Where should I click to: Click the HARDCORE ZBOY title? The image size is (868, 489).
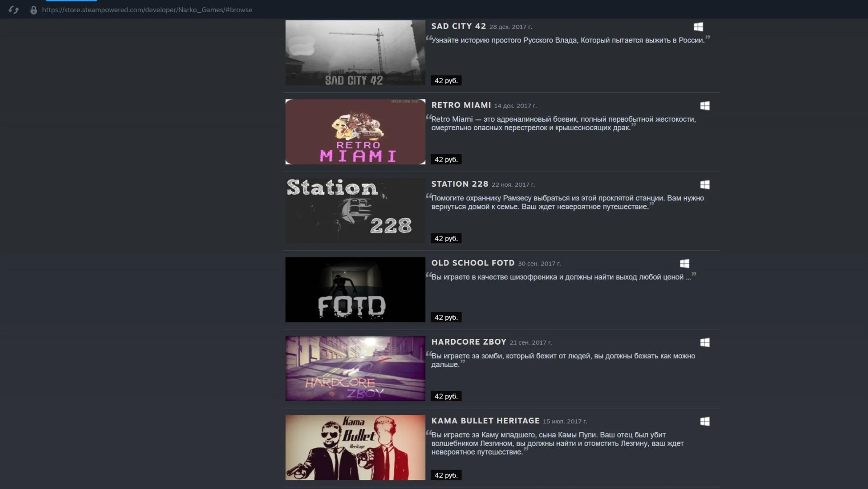(468, 342)
